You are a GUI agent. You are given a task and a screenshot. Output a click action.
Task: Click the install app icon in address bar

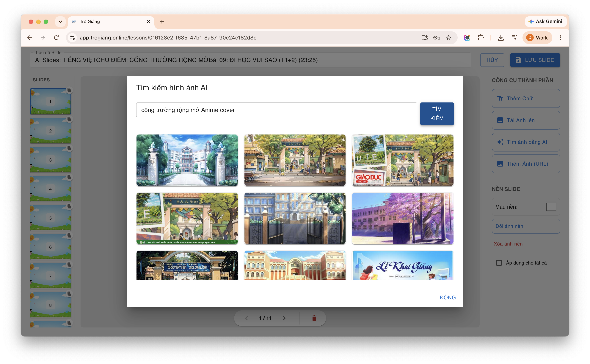tap(424, 38)
